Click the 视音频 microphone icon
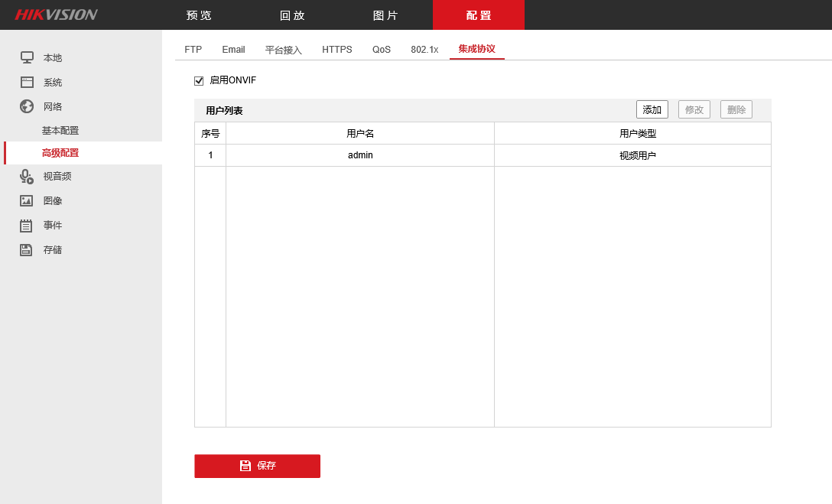Image resolution: width=832 pixels, height=504 pixels. pyautogui.click(x=27, y=176)
